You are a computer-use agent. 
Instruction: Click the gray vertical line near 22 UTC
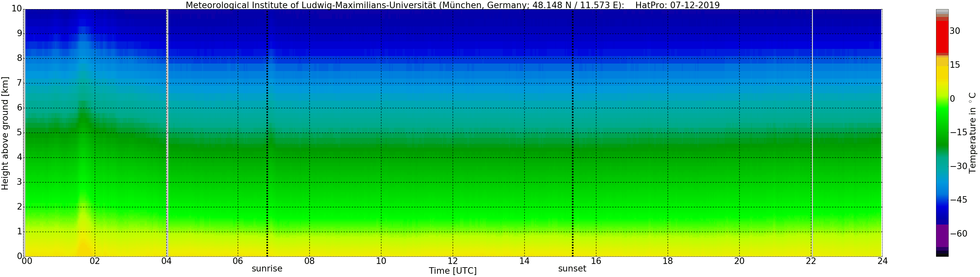coord(812,133)
